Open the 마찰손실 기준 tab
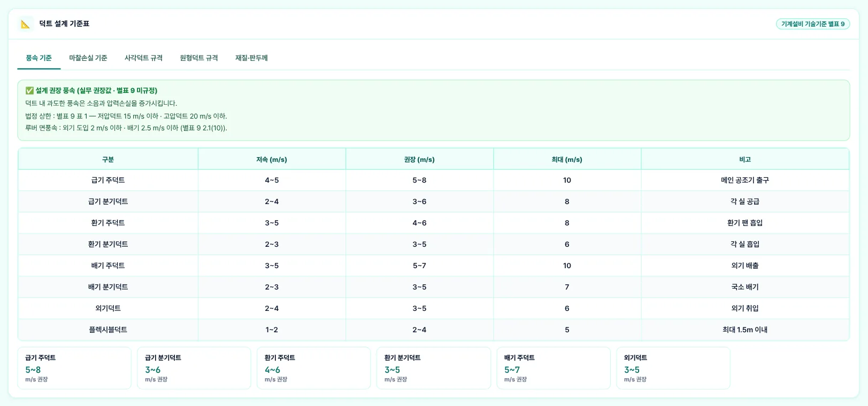868x406 pixels. pyautogui.click(x=88, y=58)
